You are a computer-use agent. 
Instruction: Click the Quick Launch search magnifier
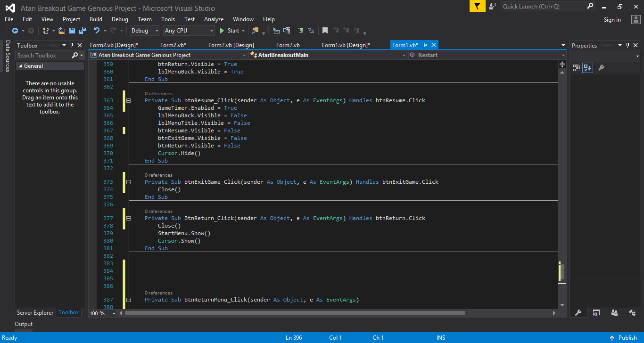click(x=590, y=6)
